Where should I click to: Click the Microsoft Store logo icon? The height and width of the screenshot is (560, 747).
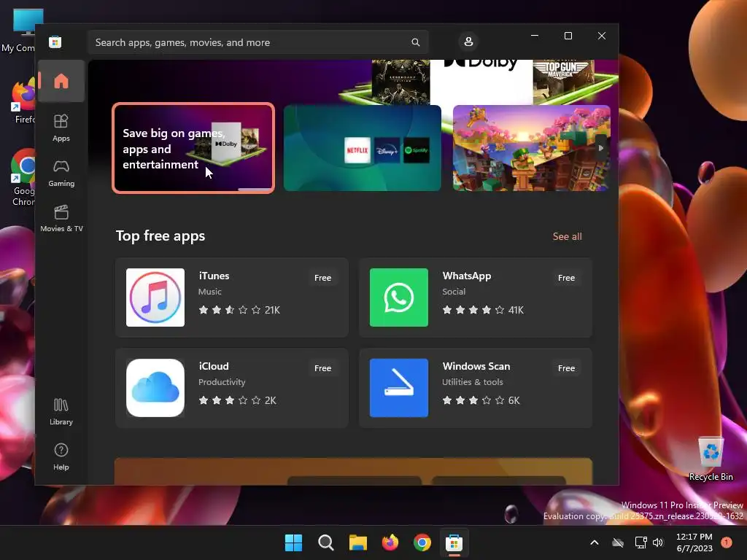55,42
